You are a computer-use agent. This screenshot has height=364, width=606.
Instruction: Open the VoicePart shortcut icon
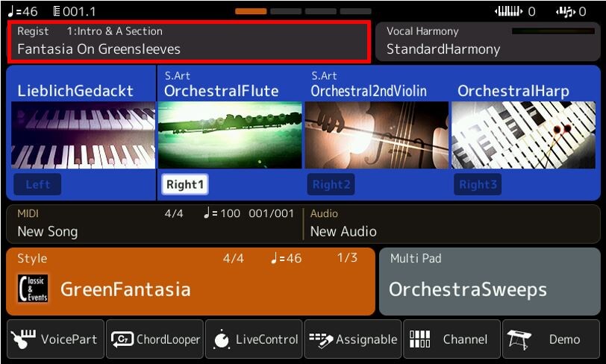[23, 339]
